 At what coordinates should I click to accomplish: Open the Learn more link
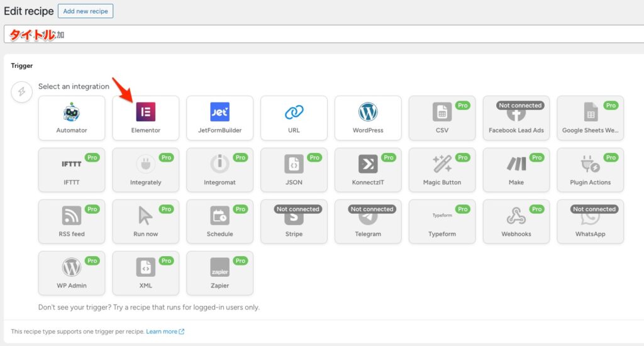coord(165,332)
